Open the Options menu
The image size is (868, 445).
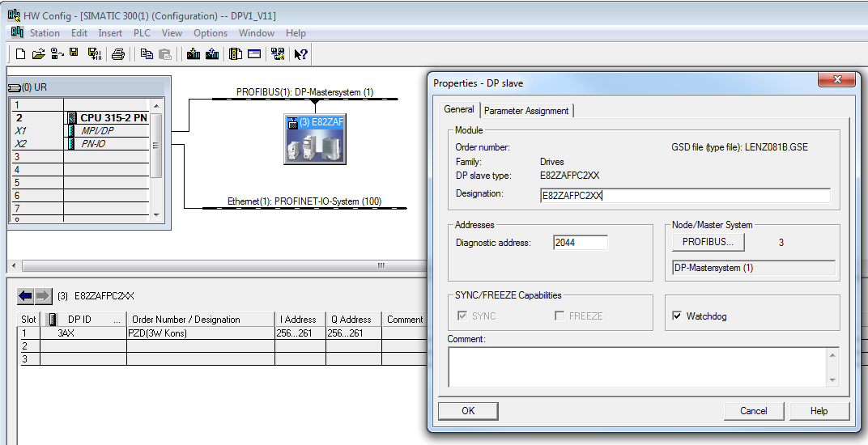211,32
